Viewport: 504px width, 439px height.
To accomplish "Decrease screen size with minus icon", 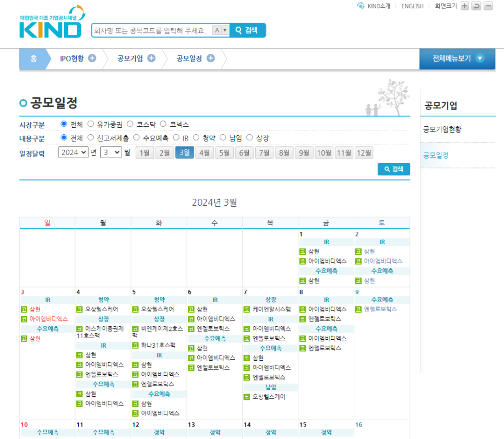I will click(x=488, y=6).
